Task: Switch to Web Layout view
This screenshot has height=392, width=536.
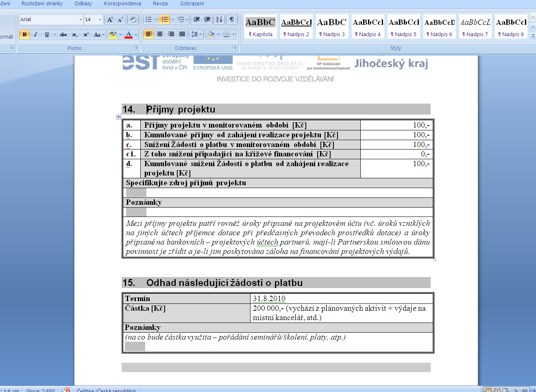Action: (506, 390)
